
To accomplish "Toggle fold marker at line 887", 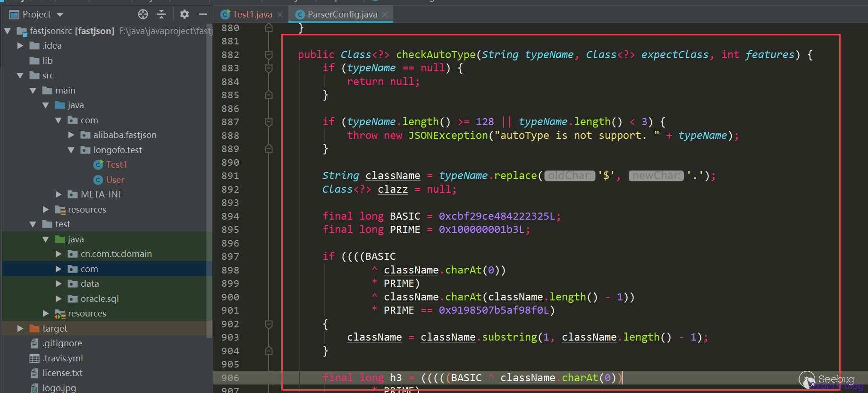I will [269, 122].
